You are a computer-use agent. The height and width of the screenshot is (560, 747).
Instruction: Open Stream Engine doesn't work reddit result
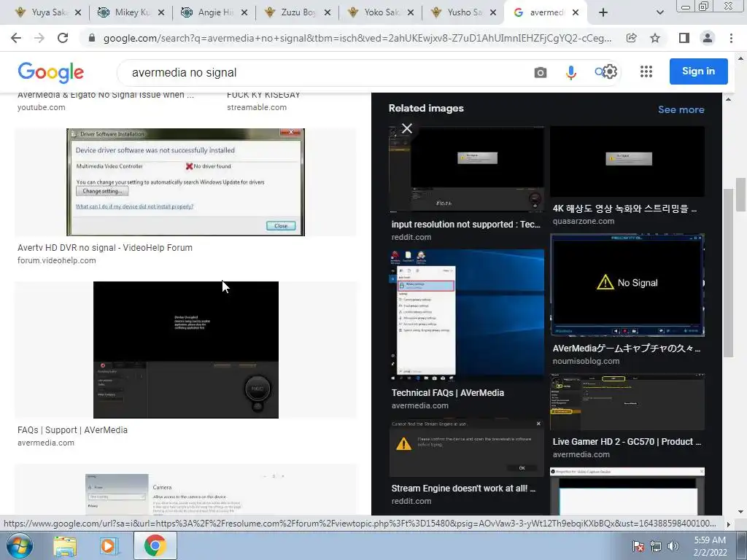tap(463, 488)
